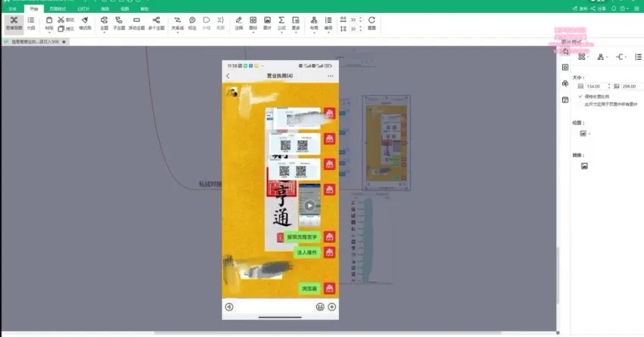Switch to 大纲 outline view
This screenshot has width=644, height=337.
coord(31,23)
